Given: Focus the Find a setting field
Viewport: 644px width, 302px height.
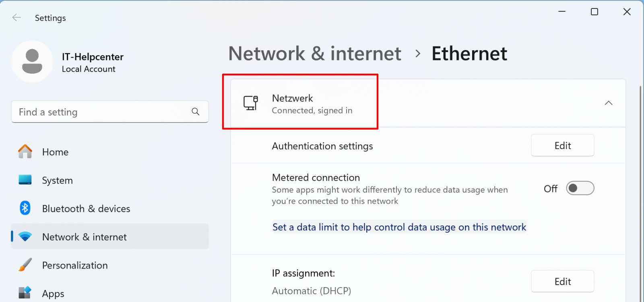Looking at the screenshot, I should (x=110, y=112).
